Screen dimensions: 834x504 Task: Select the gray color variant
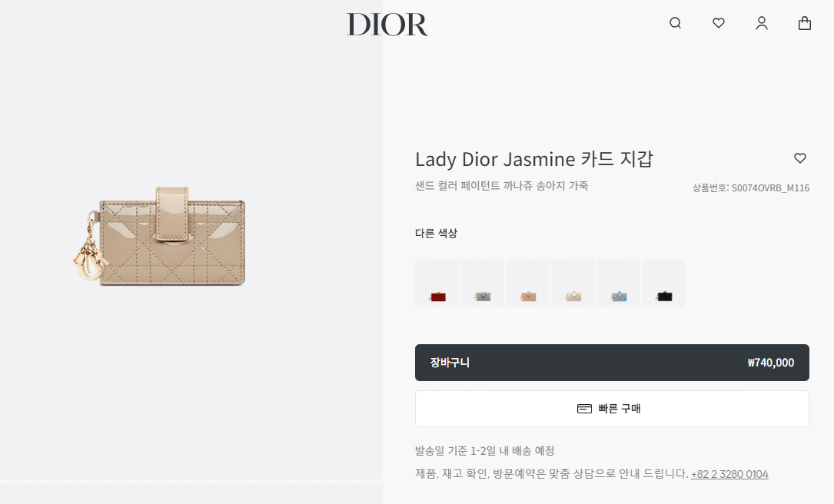point(483,283)
